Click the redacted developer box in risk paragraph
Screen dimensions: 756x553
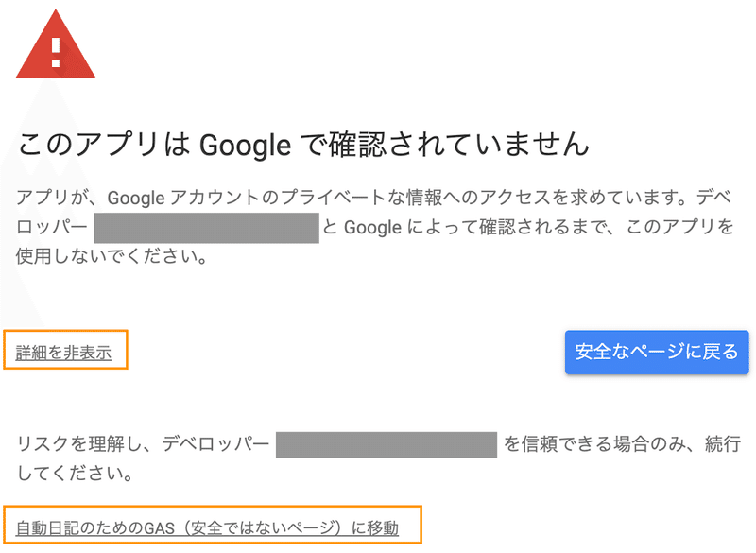coord(387,444)
